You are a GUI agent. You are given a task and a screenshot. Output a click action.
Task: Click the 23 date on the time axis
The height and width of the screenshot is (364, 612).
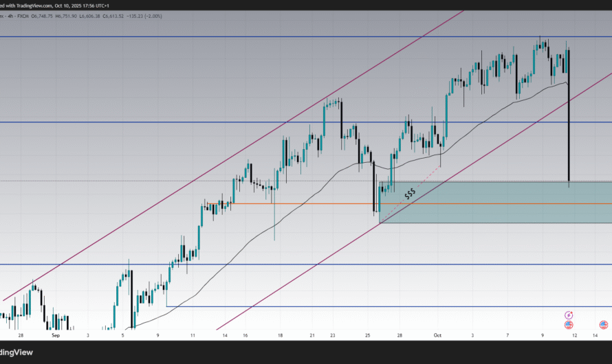[x=333, y=335]
